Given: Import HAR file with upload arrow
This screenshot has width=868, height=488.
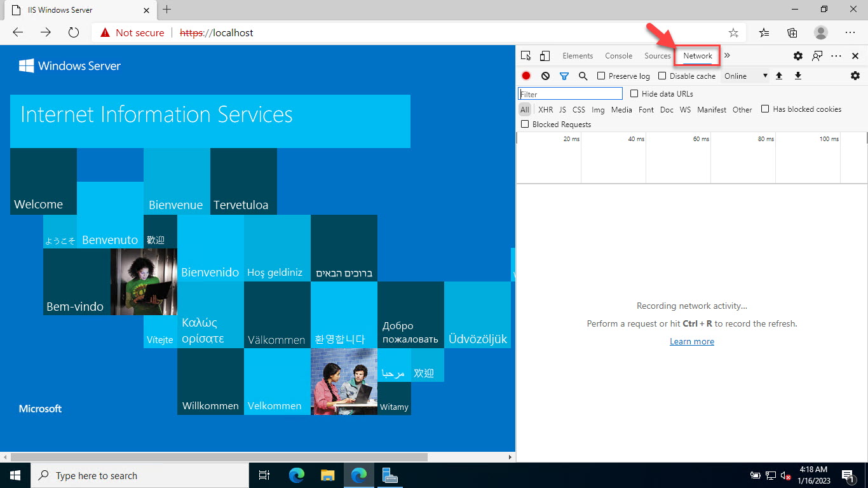Looking at the screenshot, I should pyautogui.click(x=779, y=76).
